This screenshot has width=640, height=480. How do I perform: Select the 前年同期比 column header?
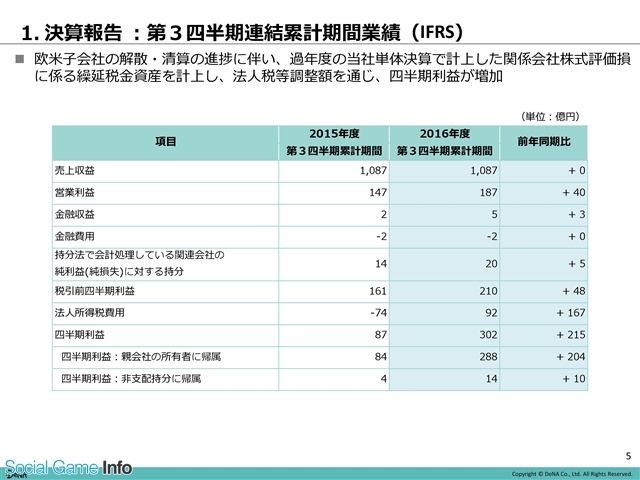(544, 142)
